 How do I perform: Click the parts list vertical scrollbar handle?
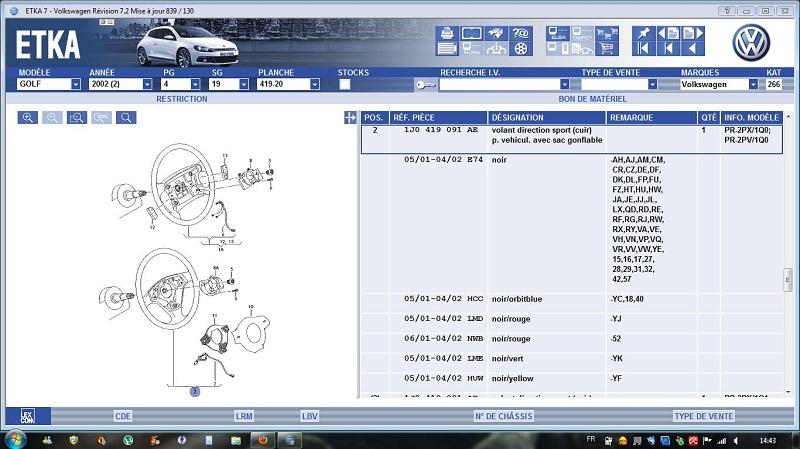(788, 279)
